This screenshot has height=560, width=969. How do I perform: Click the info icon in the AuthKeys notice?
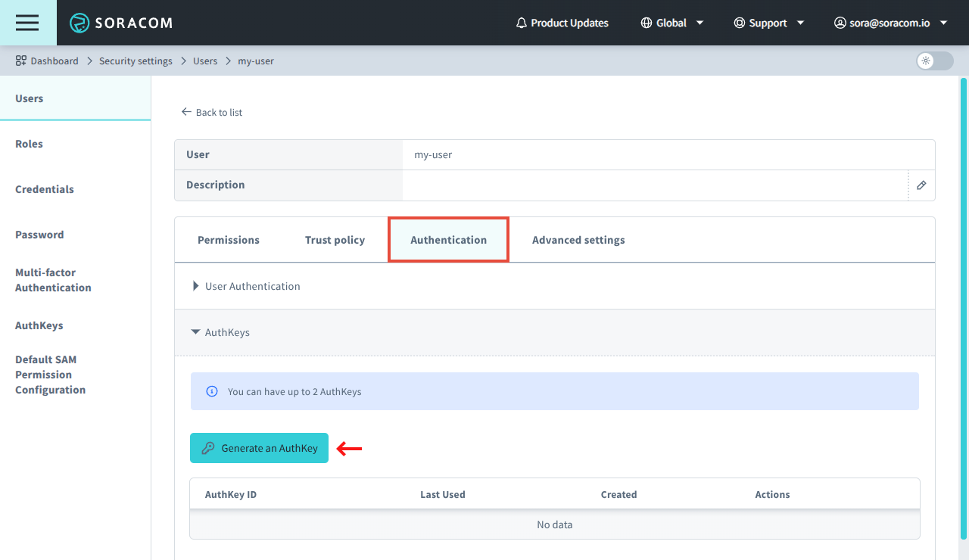coord(211,391)
